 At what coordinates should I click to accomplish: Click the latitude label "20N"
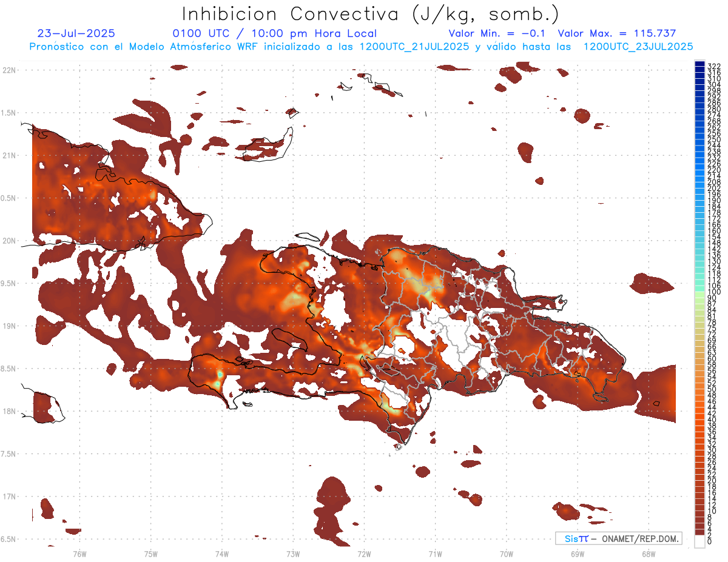(x=8, y=241)
